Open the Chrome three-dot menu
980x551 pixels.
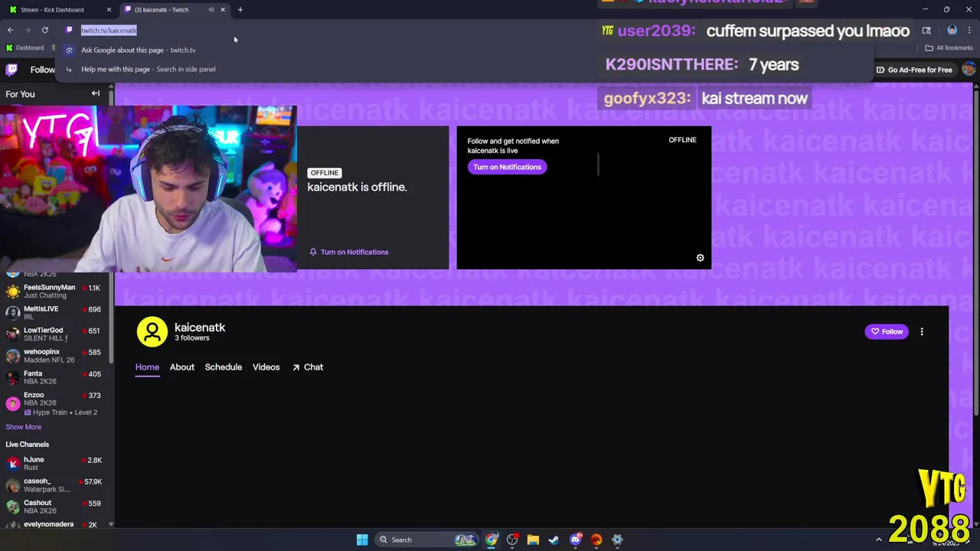point(969,31)
